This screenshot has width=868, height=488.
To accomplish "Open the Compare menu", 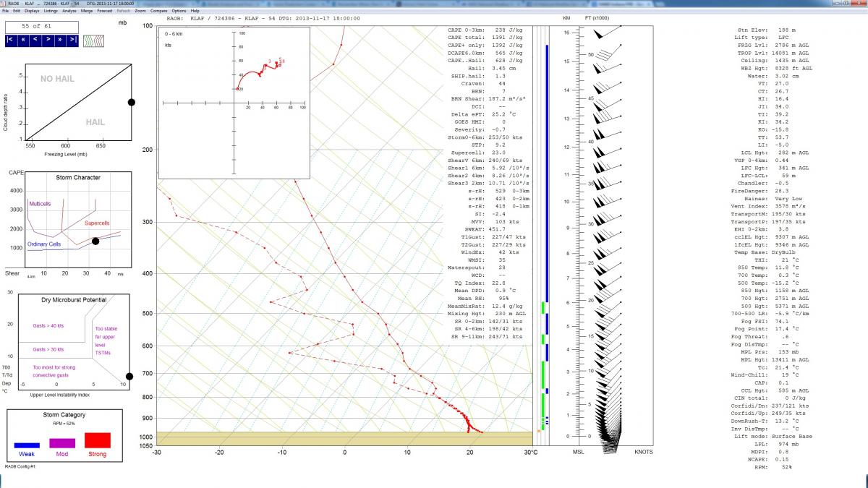I will pos(159,11).
